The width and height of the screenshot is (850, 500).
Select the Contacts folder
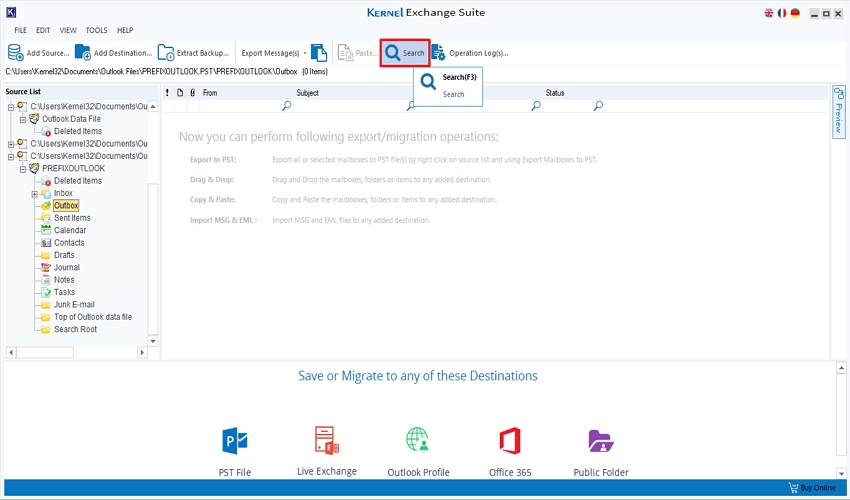click(69, 243)
